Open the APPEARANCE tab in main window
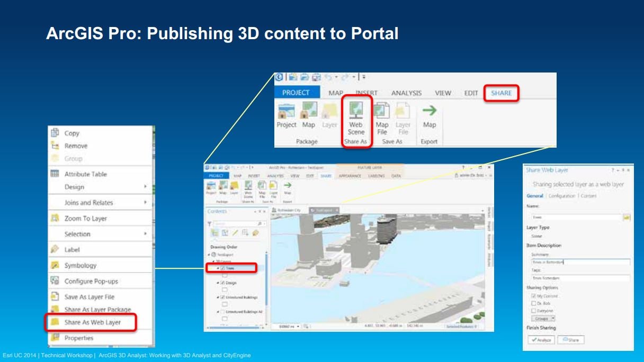Viewport: 644px width, 362px height. pos(350,175)
